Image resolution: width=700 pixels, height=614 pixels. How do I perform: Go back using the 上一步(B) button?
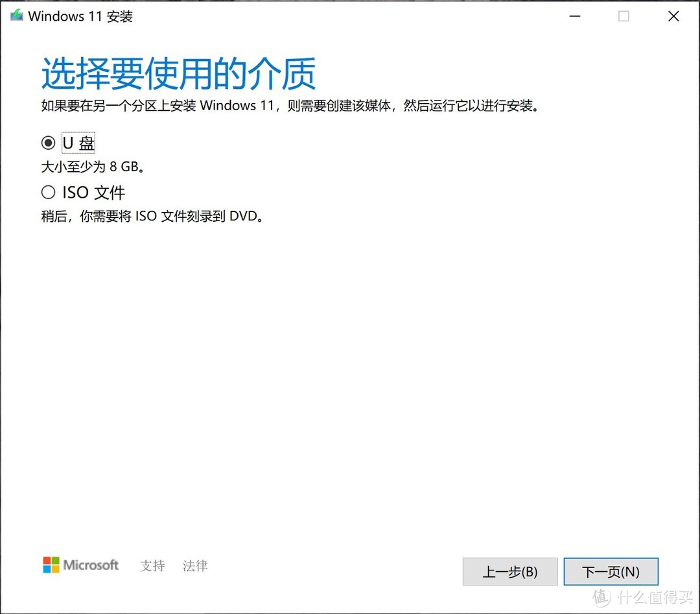(509, 571)
